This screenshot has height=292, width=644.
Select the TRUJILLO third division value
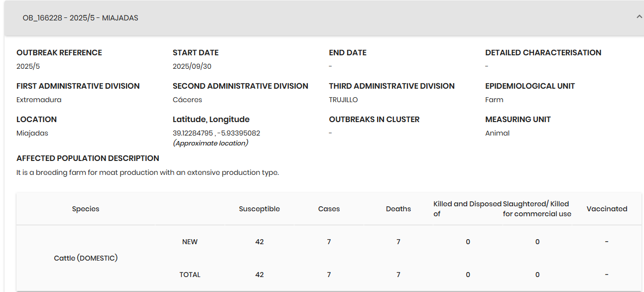[x=343, y=100]
